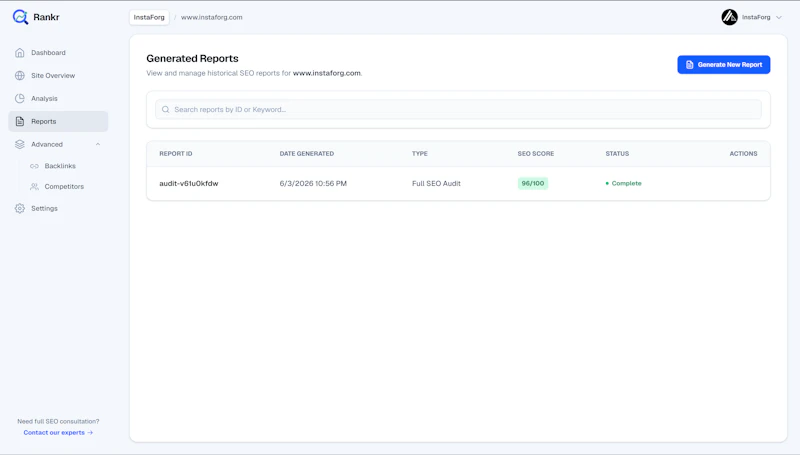The width and height of the screenshot is (800, 455).
Task: Click the Advanced layers icon
Action: [20, 144]
